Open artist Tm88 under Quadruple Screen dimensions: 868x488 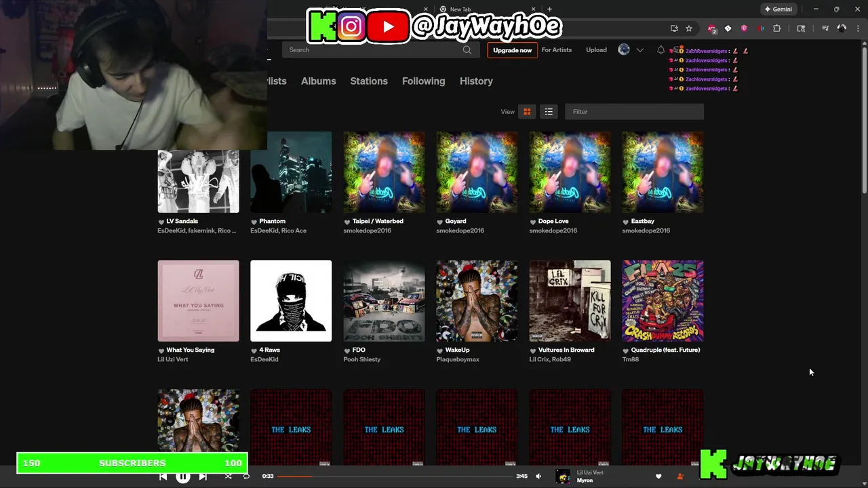tap(631, 359)
